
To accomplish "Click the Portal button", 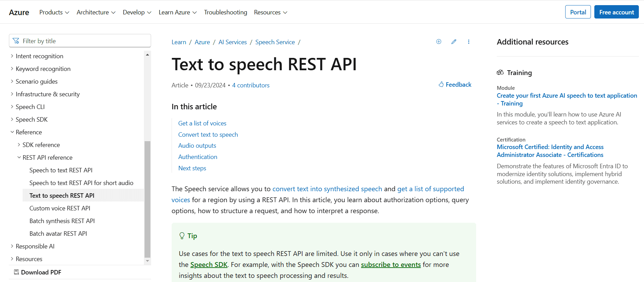I will point(578,12).
